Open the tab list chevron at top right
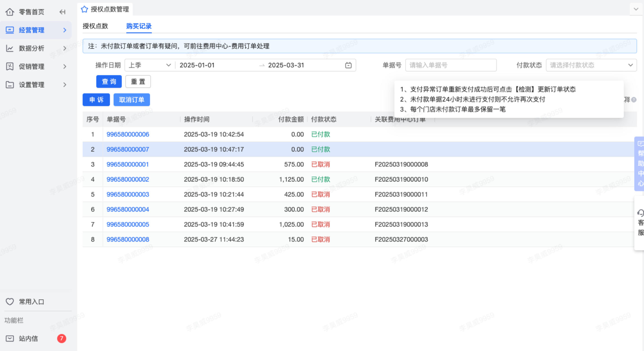The image size is (644, 351). (636, 9)
